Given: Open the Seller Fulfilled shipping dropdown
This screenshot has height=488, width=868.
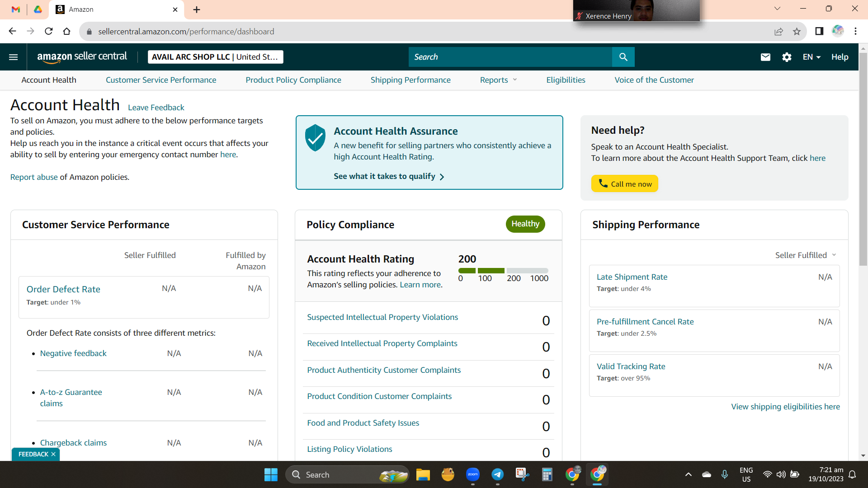Looking at the screenshot, I should (806, 255).
